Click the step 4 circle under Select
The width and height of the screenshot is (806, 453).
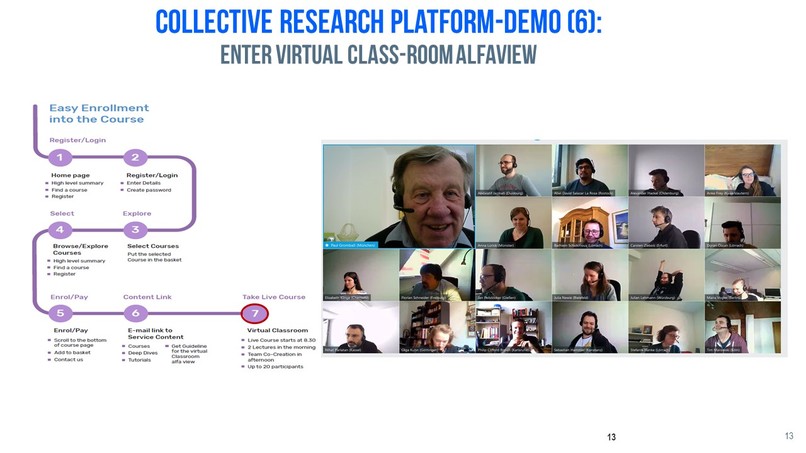[x=60, y=229]
